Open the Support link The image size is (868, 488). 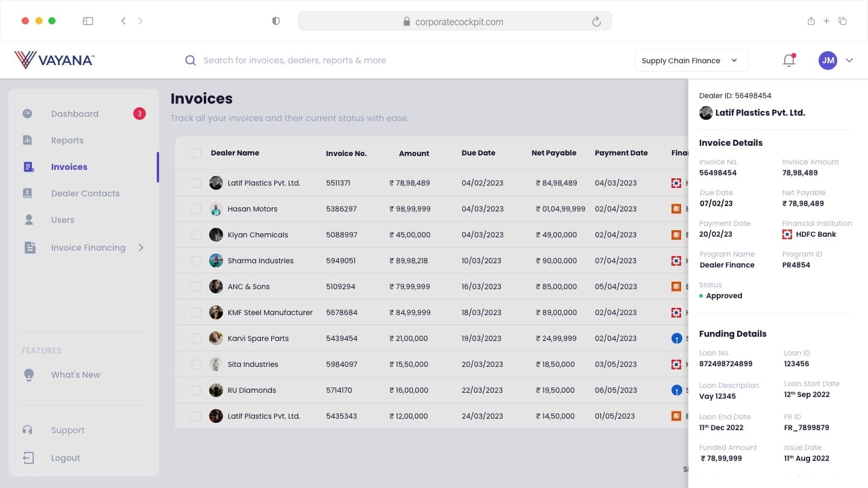68,430
